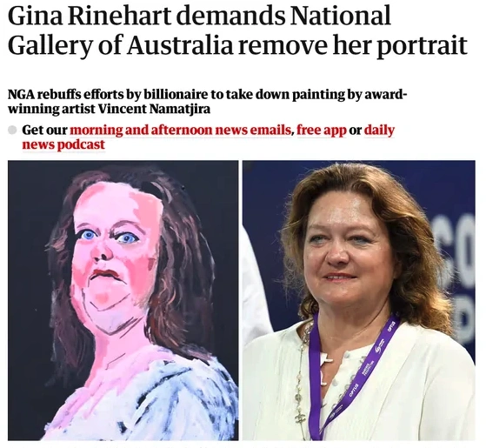
Task: Click the Vincent Namatjira name in the standfirst
Action: 155,109
